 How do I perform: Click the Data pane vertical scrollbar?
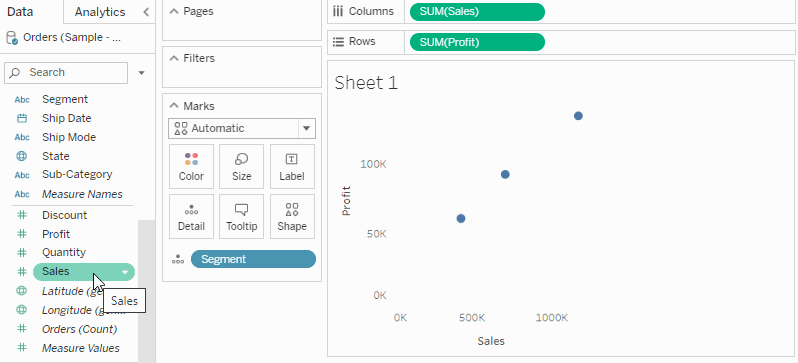[x=147, y=290]
